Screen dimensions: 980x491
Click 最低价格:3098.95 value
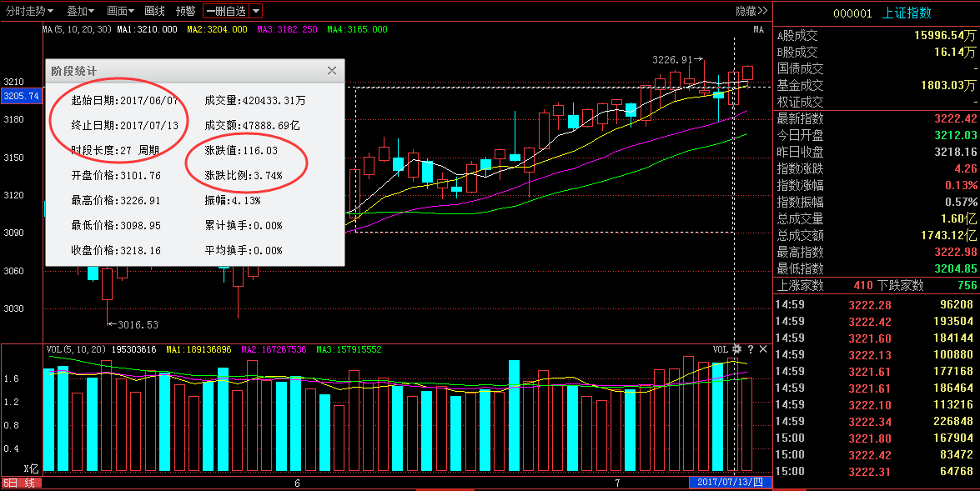coord(116,226)
